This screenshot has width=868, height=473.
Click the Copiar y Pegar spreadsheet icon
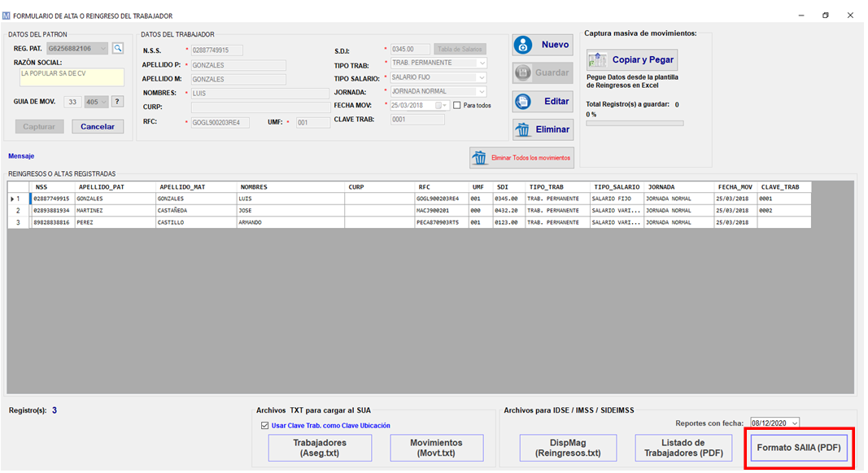pyautogui.click(x=597, y=59)
